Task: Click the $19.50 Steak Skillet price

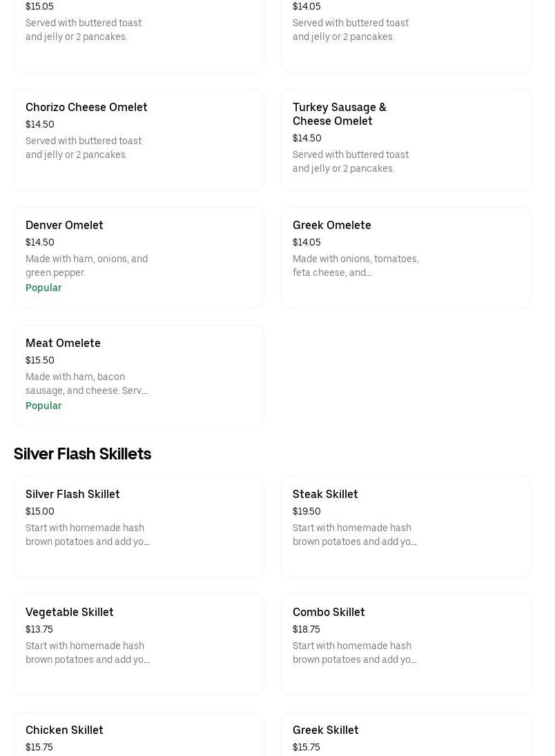Action: coord(306,511)
